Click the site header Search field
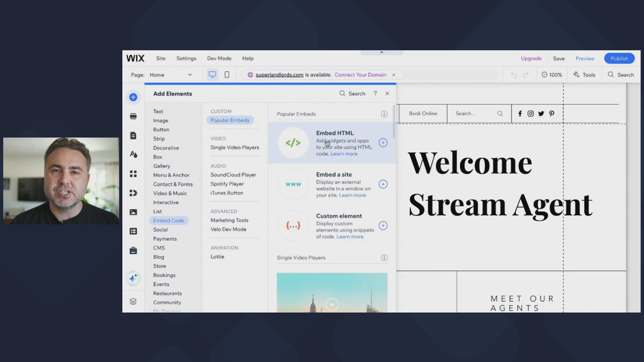 click(479, 114)
